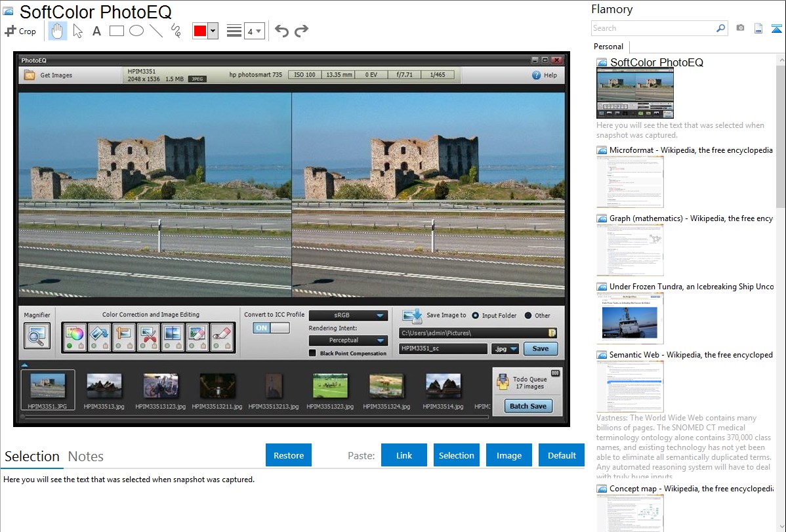
Task: Click the Flamory search input field
Action: tap(653, 28)
